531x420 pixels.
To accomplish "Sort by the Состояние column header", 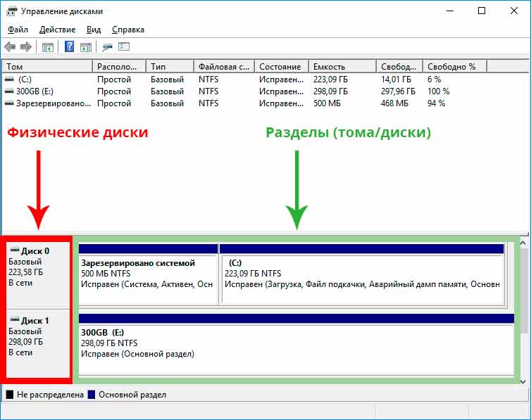I will click(x=282, y=67).
